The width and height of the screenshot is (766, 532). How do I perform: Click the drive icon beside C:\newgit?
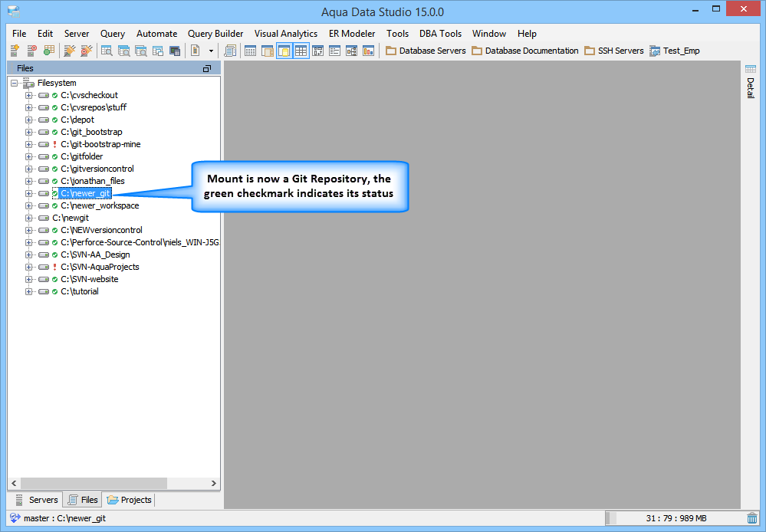[44, 218]
